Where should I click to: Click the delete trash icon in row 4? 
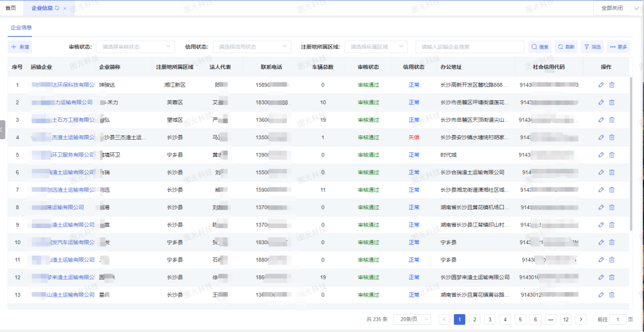click(611, 137)
